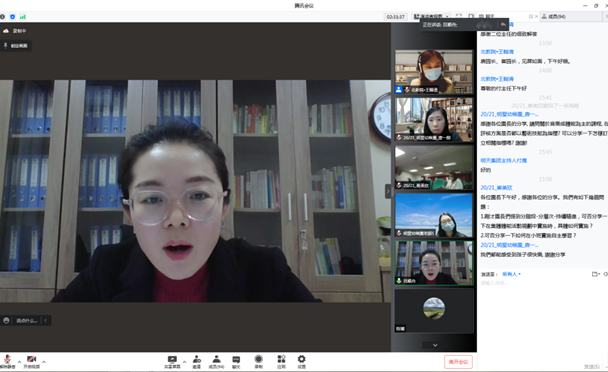Click the red Leave Meeting button

tap(458, 362)
